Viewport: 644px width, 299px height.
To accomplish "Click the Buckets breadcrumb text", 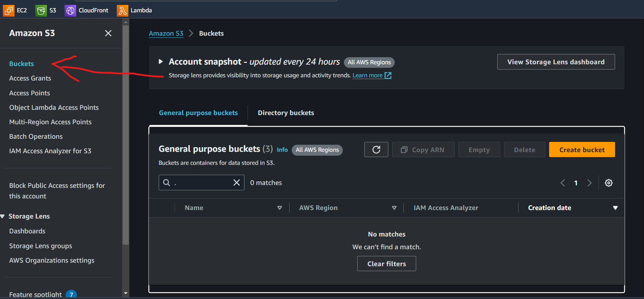I will tap(211, 34).
